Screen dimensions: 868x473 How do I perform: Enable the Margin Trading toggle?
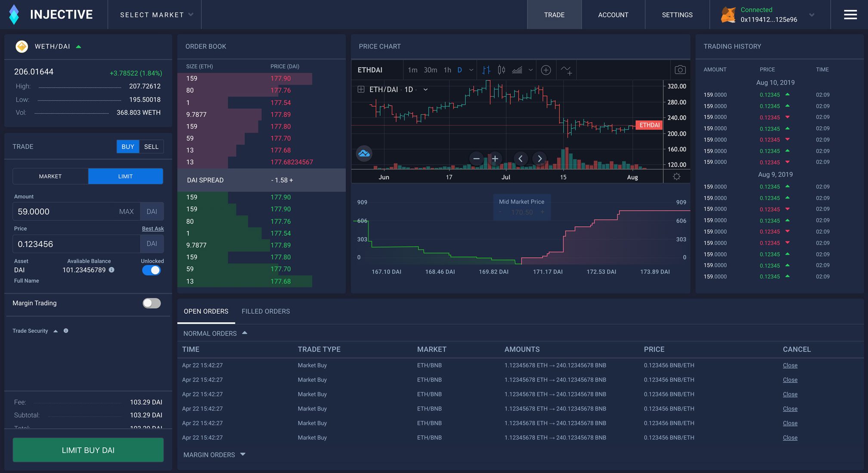(152, 303)
